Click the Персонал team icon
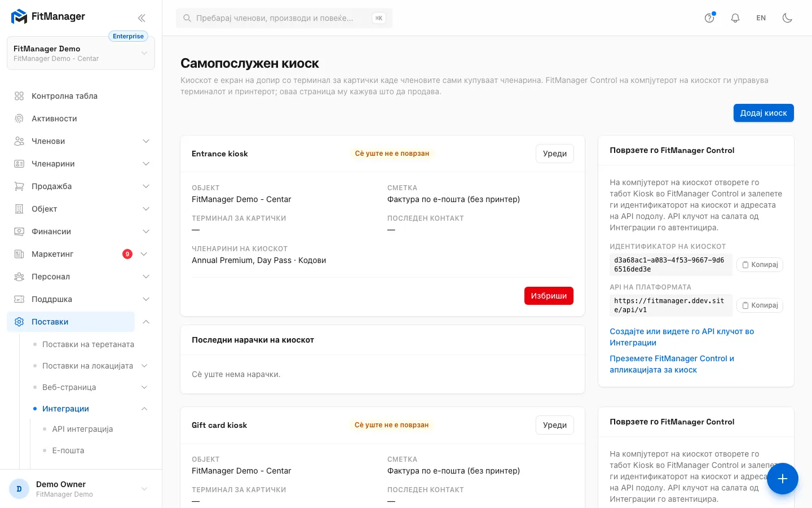Screen dimensions: 812x508 click(19, 277)
